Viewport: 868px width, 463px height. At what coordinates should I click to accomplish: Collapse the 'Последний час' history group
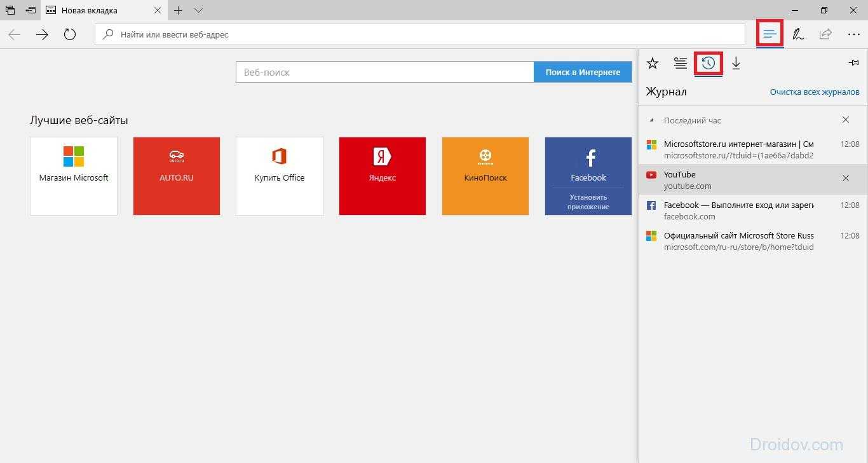click(x=652, y=120)
